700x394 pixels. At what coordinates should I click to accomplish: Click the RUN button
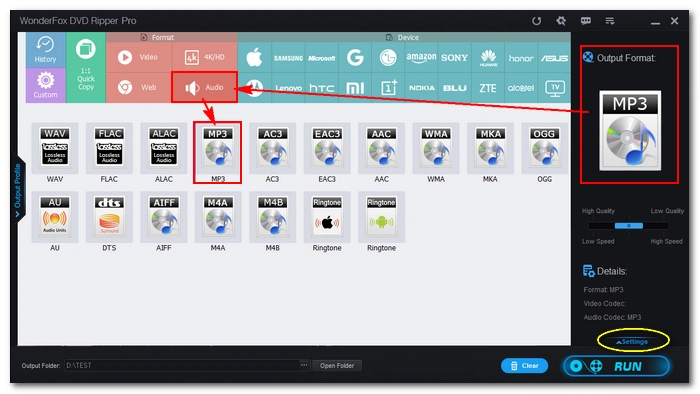tap(616, 366)
